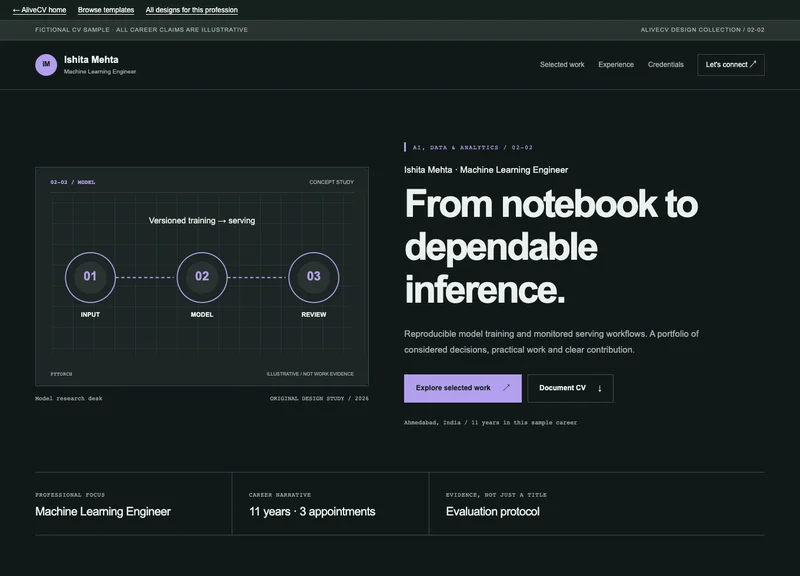Screen dimensions: 800x576
Task: Click 'ILLUSTRATIVE / NOT WORK EVIDENCE' note
Action: (310, 374)
